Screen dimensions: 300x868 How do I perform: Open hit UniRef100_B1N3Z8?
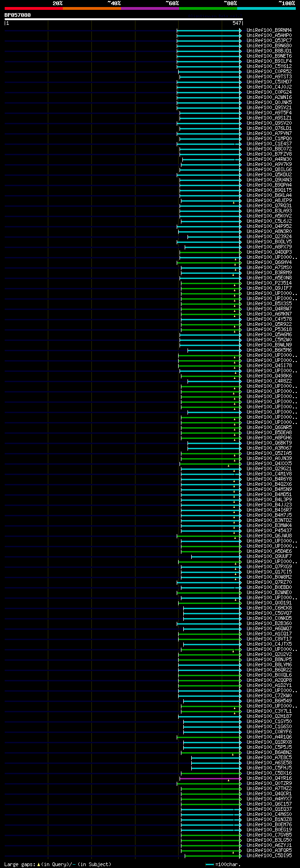(269, 819)
